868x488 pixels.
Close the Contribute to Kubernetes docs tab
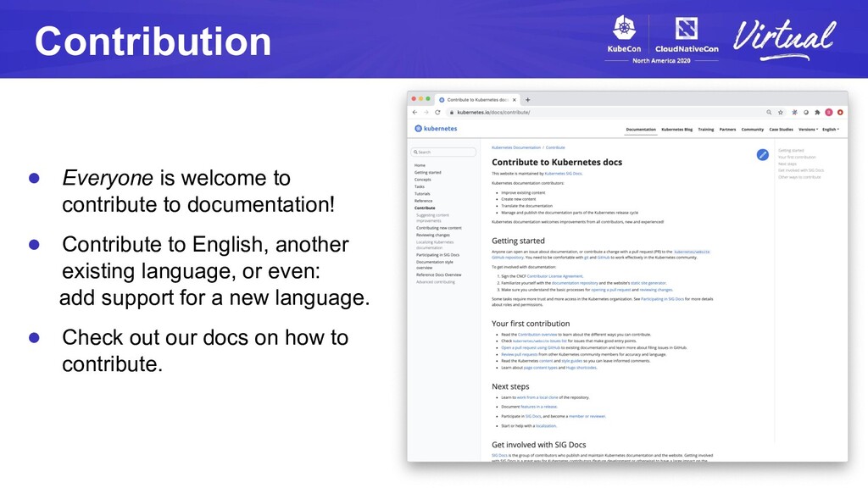click(515, 100)
